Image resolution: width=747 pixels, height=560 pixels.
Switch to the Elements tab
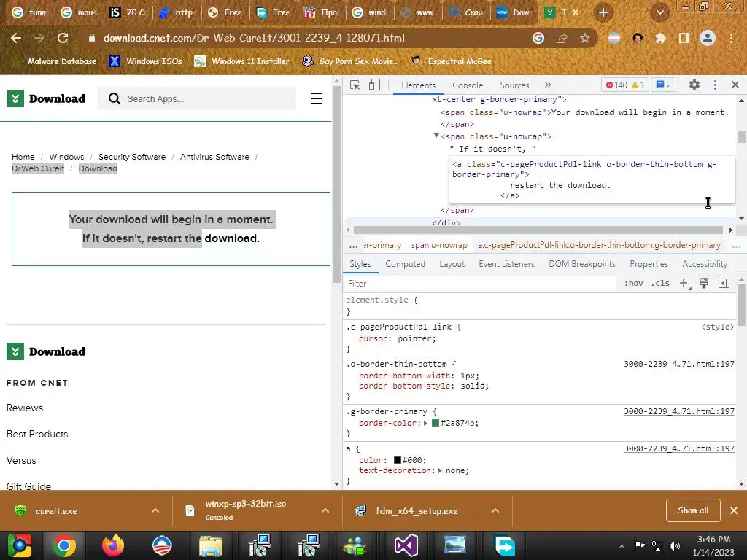point(418,85)
